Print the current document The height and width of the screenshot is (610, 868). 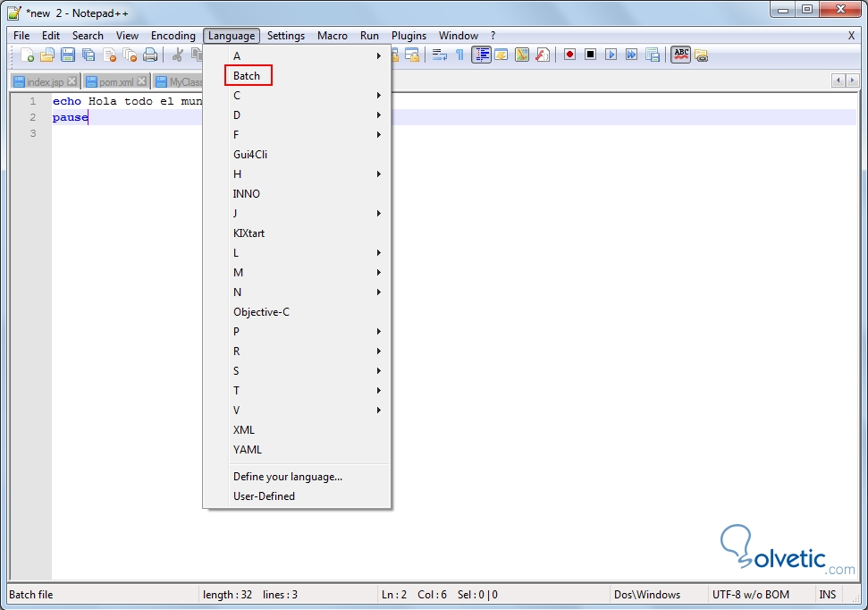point(150,55)
